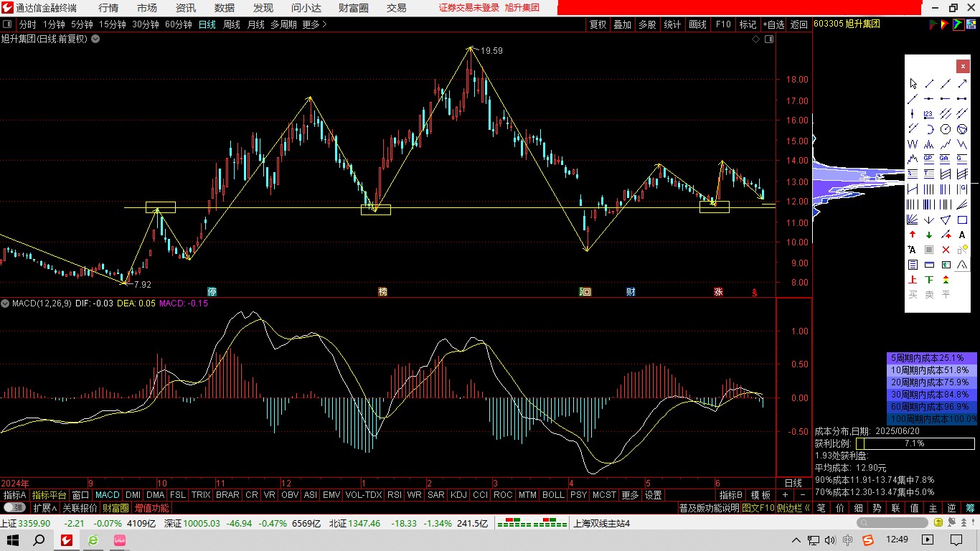The width and height of the screenshot is (980, 551).
Task: Close the drawing tools palette
Action: [963, 66]
